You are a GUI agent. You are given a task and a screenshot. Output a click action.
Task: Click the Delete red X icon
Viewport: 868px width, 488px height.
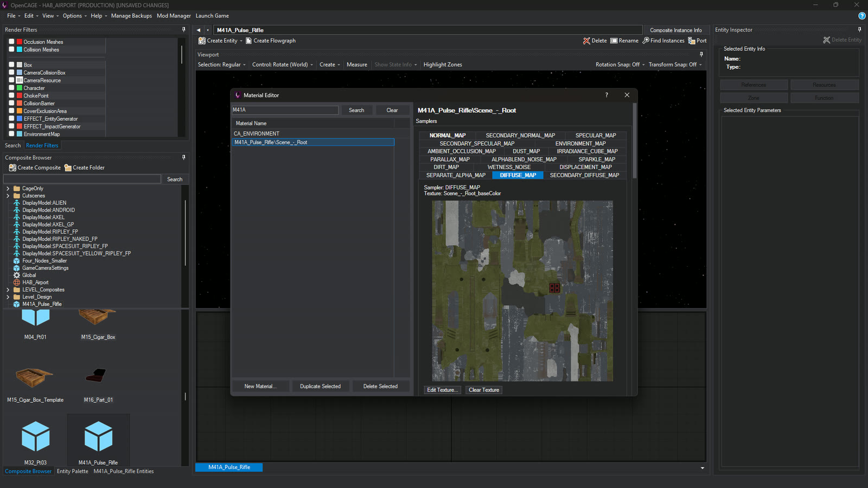586,41
